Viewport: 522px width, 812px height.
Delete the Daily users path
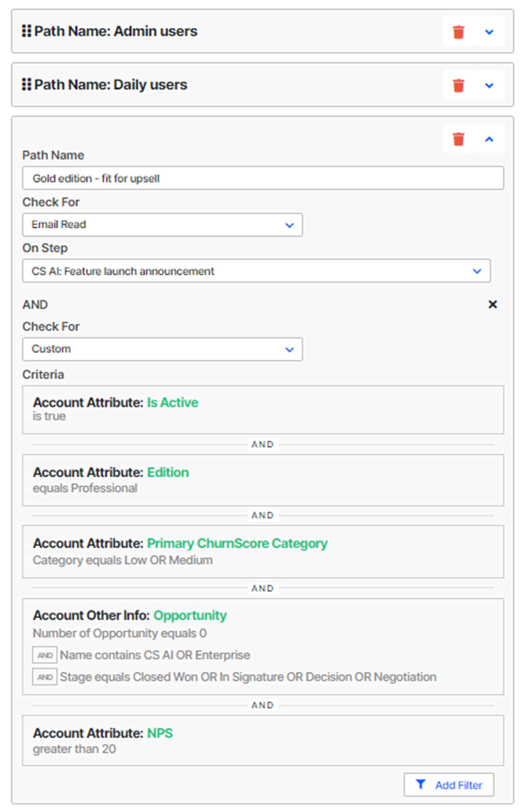[458, 85]
